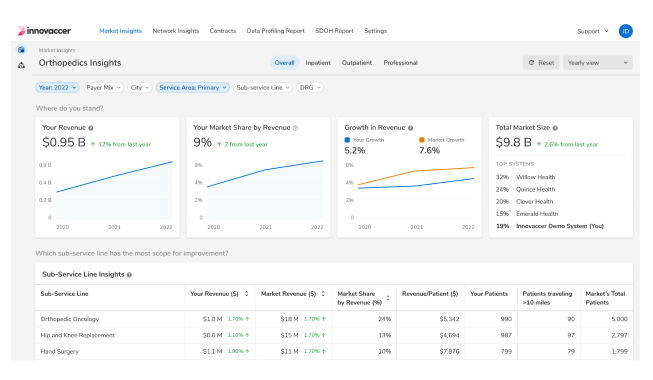The height and width of the screenshot is (380, 653).
Task: Click the Market Share by Revenue chart
Action: [x=259, y=195]
